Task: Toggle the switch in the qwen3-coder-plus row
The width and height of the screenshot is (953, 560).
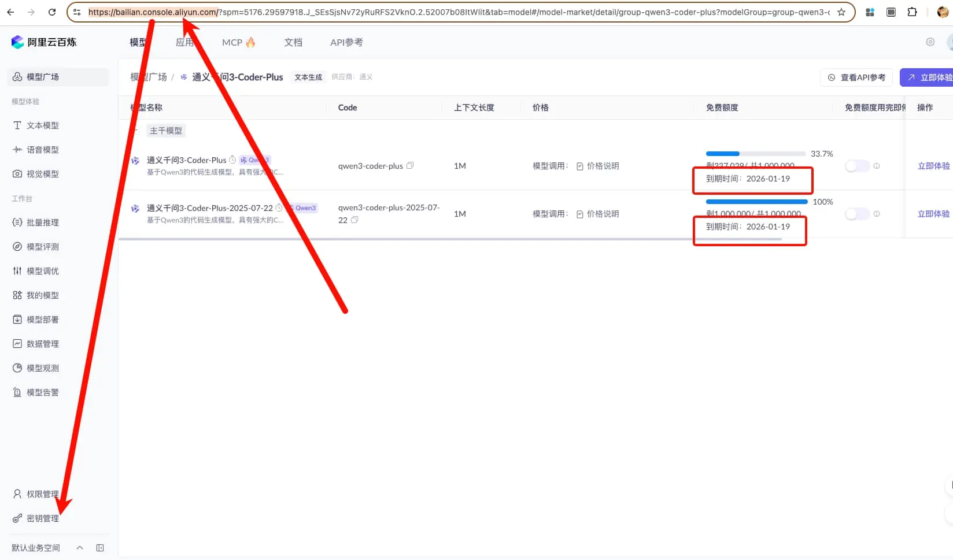Action: coord(857,166)
